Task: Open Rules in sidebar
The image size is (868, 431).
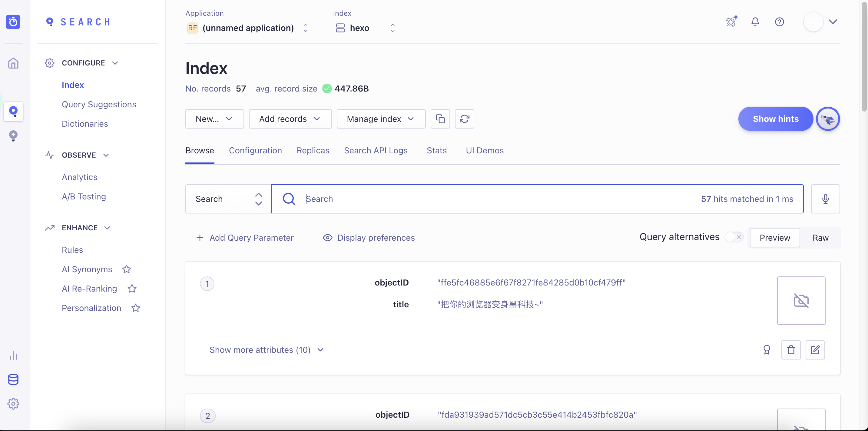Action: pos(72,250)
